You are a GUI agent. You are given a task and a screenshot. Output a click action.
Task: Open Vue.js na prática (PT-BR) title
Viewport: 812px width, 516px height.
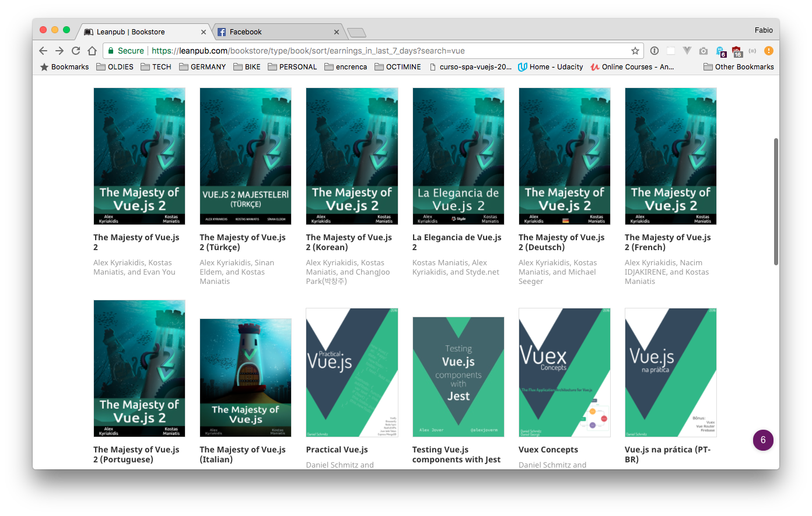click(x=668, y=454)
